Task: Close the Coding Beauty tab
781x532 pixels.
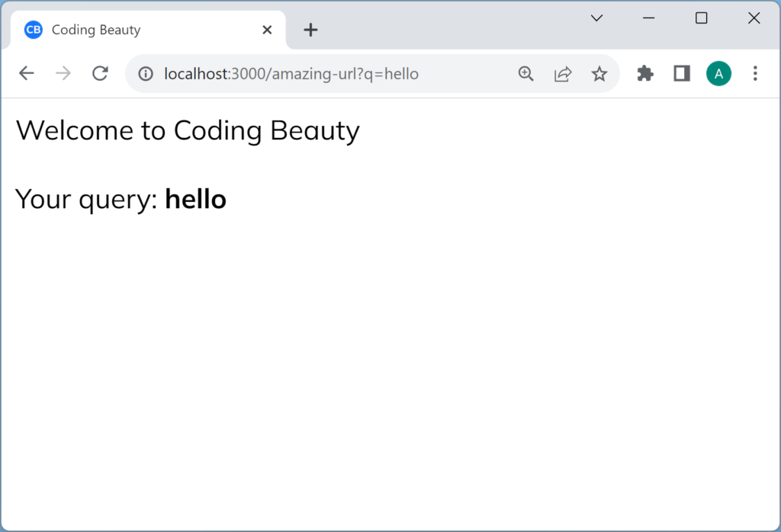Action: pyautogui.click(x=267, y=30)
